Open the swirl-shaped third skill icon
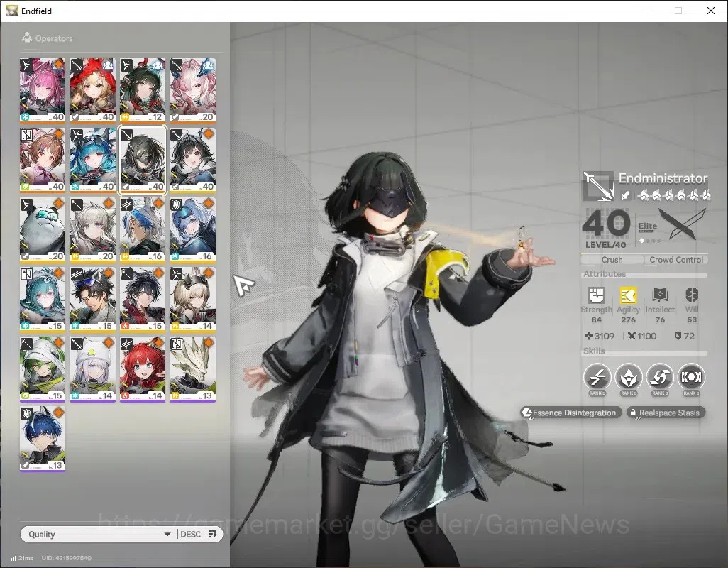728x568 pixels. coord(660,376)
